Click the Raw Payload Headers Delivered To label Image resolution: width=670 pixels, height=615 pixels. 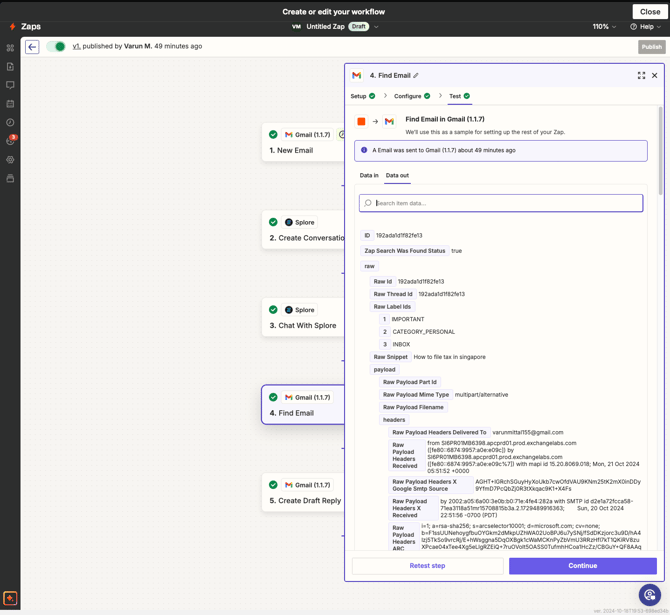point(439,433)
